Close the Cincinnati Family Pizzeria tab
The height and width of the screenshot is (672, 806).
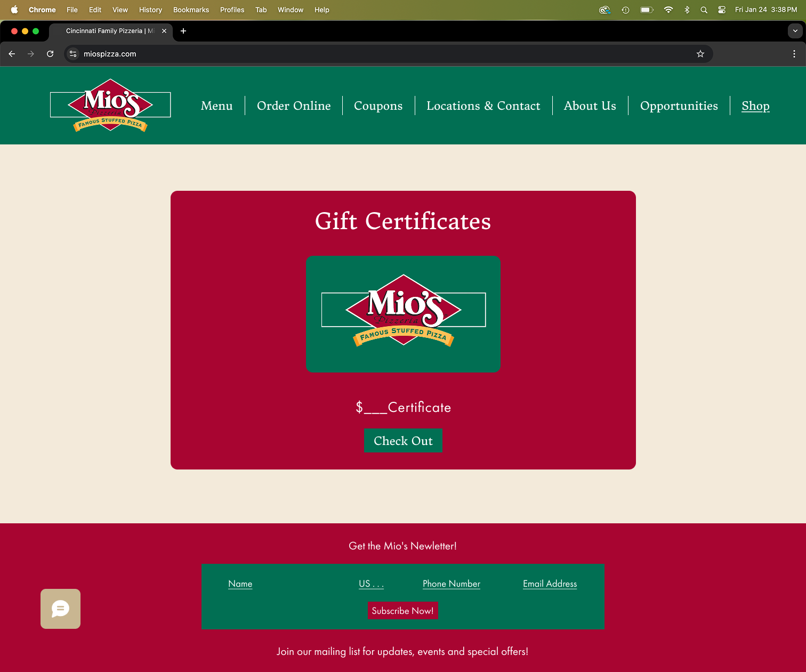click(x=164, y=31)
